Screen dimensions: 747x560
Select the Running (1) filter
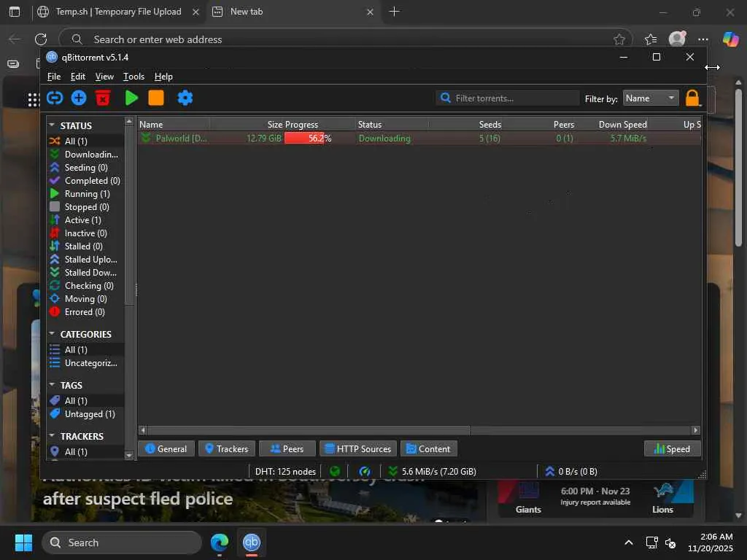point(85,194)
